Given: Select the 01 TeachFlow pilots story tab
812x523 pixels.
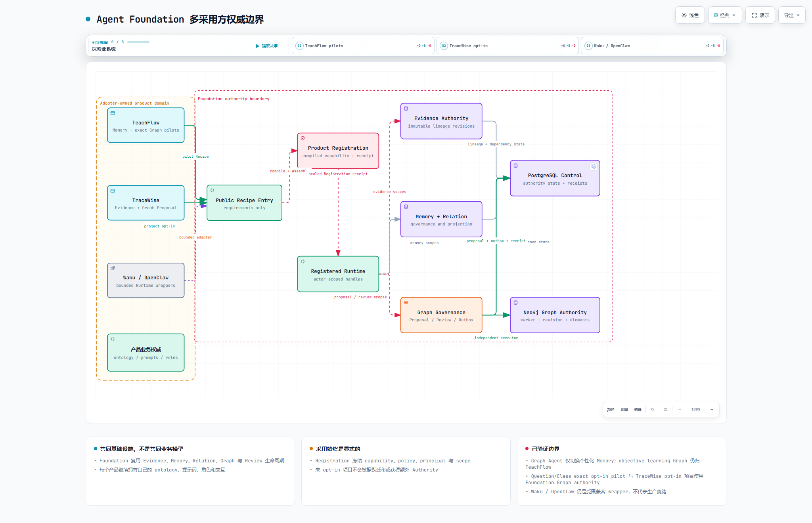Looking at the screenshot, I should click(363, 46).
